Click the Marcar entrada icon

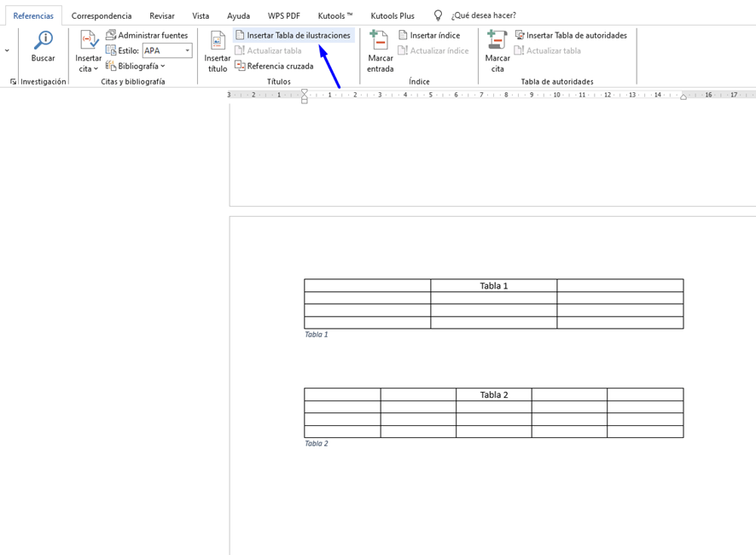379,40
